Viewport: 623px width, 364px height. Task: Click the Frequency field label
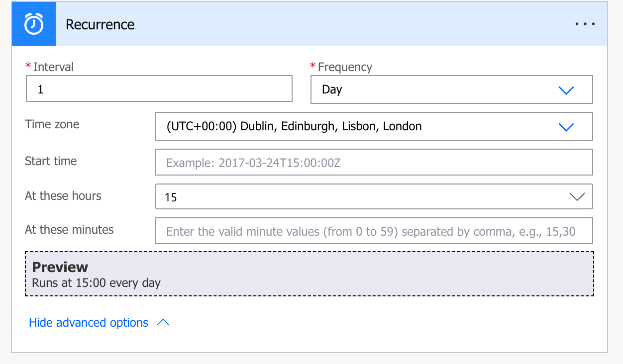(344, 67)
